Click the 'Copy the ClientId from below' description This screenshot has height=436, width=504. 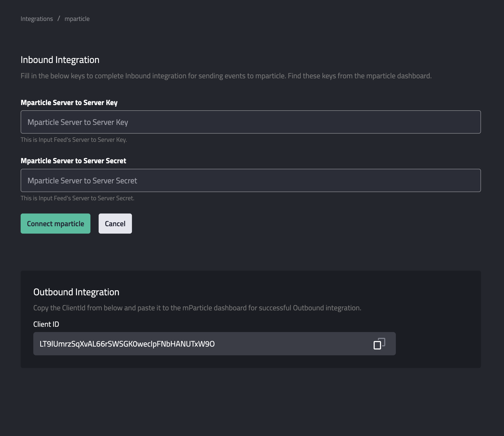197,308
